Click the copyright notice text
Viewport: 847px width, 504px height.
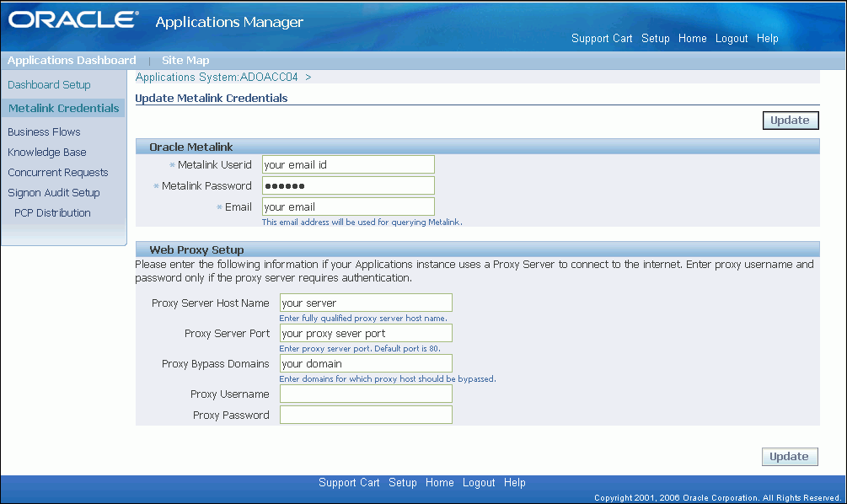point(718,497)
